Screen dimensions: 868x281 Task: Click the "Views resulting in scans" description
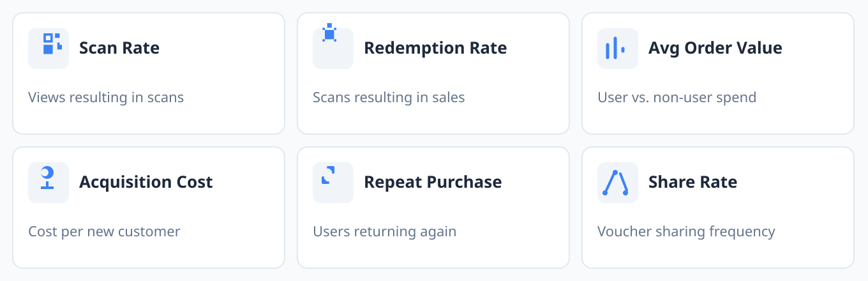(106, 98)
